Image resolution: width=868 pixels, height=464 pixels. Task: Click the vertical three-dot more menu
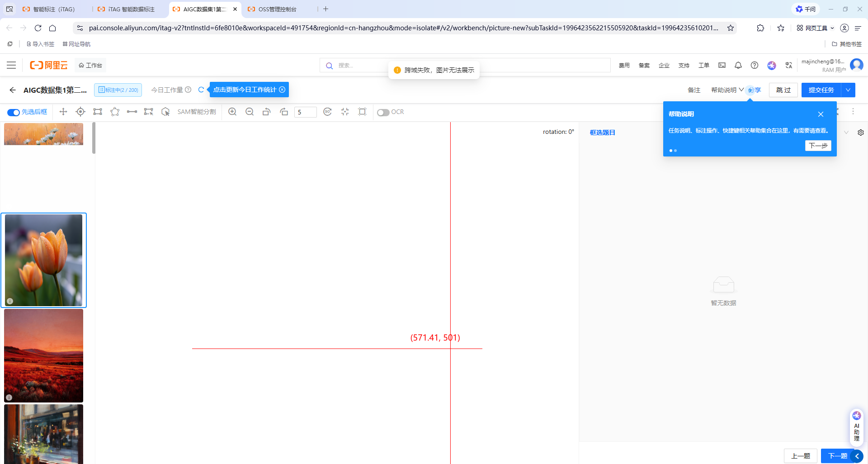853,111
